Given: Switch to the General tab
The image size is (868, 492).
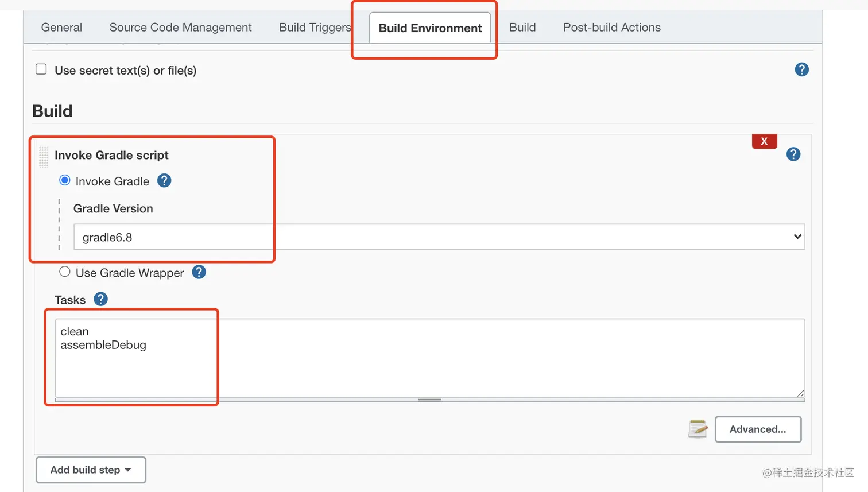Looking at the screenshot, I should pos(61,28).
